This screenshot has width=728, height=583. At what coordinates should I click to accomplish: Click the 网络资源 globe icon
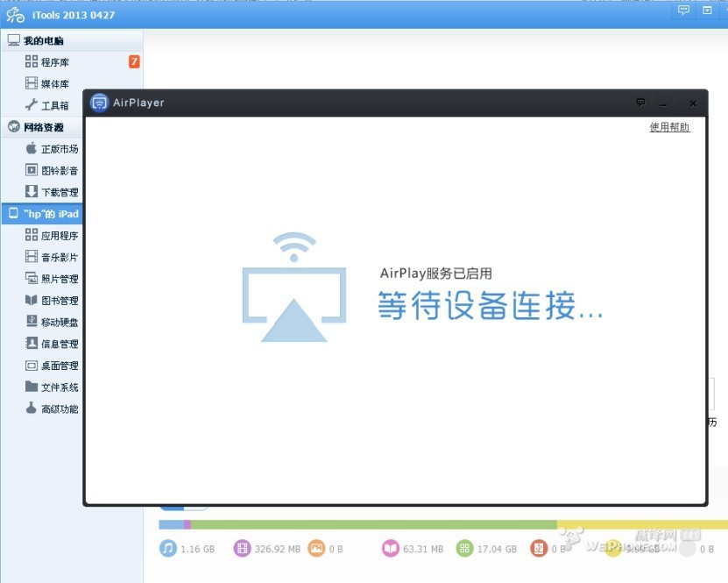click(x=14, y=126)
